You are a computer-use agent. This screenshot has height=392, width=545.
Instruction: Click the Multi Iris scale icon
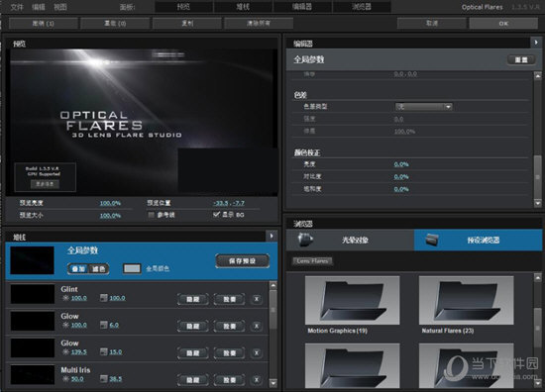104,378
